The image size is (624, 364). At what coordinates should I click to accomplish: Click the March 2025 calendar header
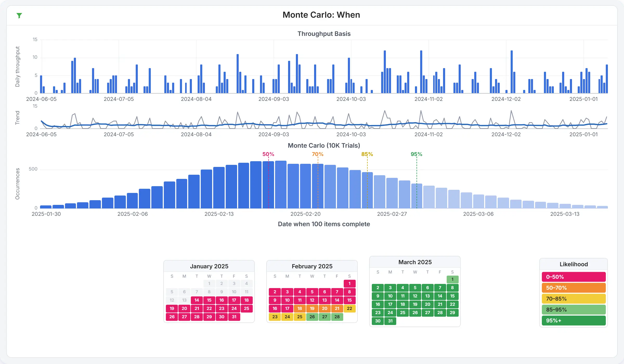415,262
